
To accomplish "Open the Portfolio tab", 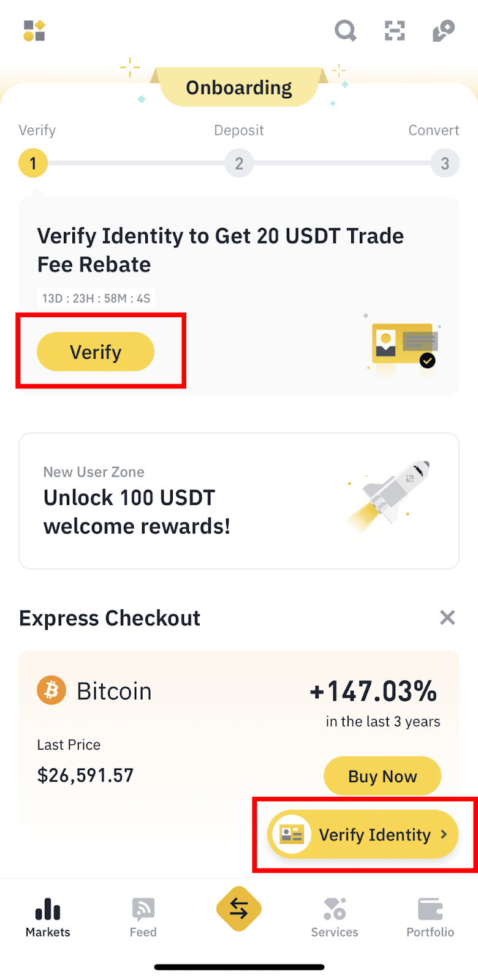I will 430,917.
